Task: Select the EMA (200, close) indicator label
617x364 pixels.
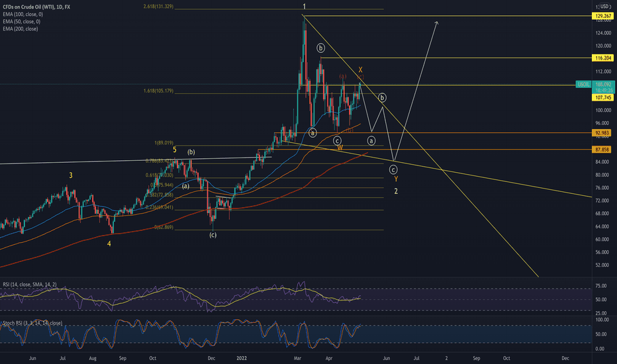Action: (x=21, y=28)
